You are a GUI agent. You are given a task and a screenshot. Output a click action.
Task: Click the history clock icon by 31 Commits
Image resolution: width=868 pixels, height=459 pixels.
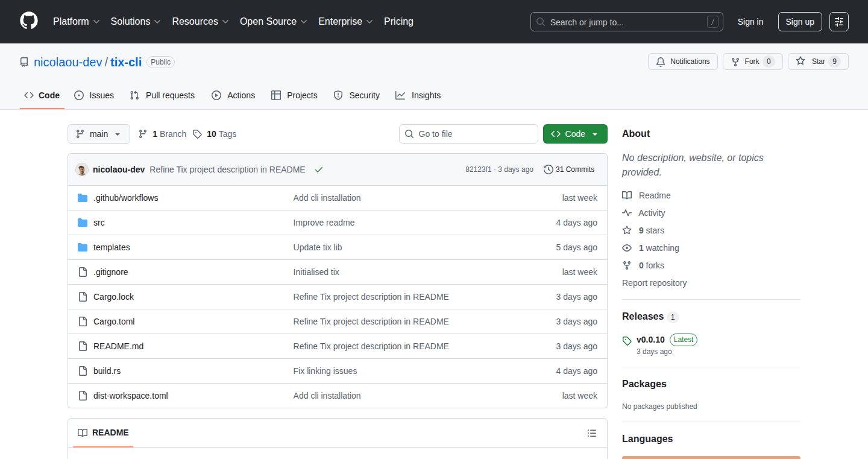(x=549, y=169)
